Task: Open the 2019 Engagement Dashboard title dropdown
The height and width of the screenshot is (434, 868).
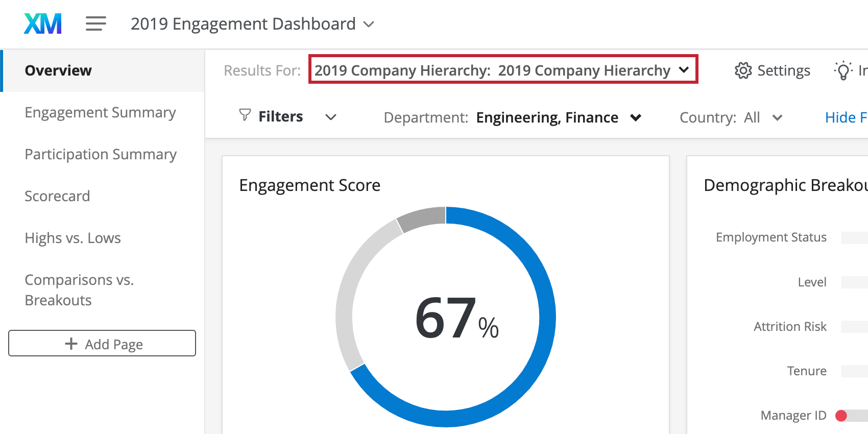Action: tap(252, 24)
